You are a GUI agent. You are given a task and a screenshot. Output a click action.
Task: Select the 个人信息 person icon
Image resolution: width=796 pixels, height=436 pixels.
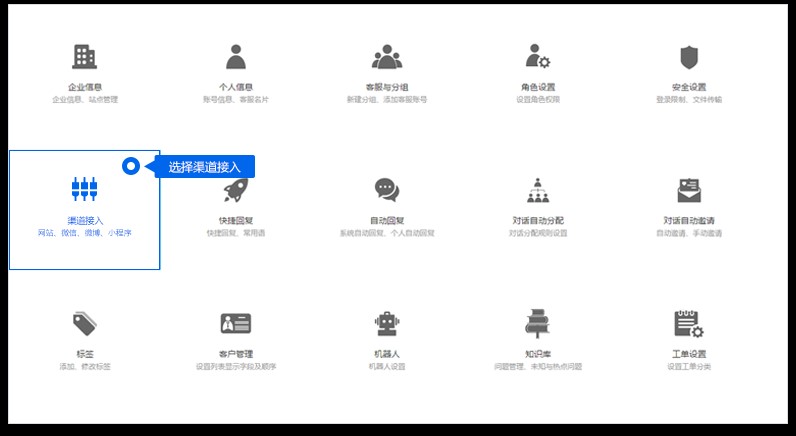236,57
